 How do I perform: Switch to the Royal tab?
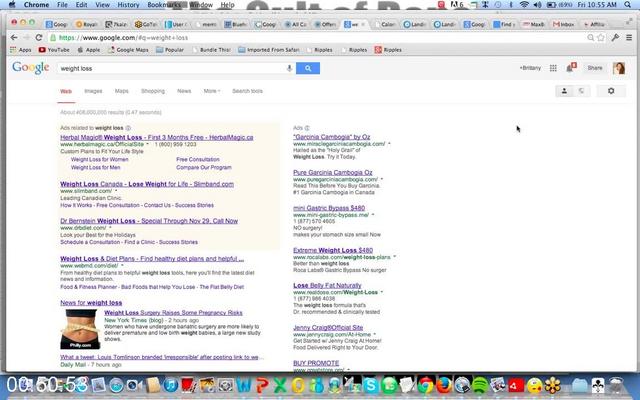[87, 24]
